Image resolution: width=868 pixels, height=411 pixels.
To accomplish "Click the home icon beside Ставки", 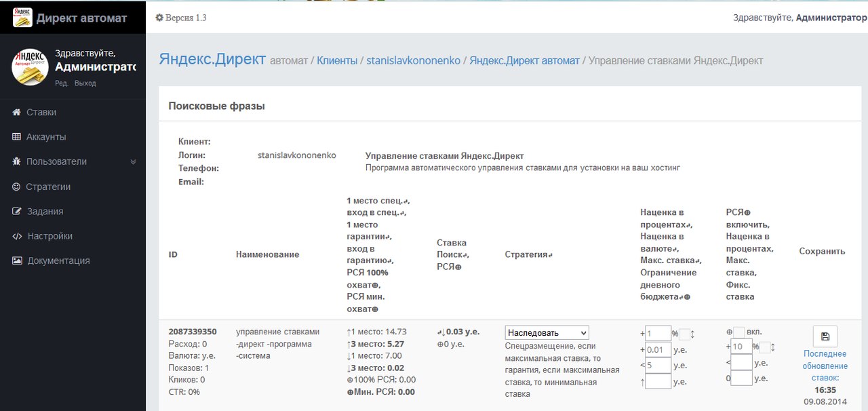I will pyautogui.click(x=17, y=112).
